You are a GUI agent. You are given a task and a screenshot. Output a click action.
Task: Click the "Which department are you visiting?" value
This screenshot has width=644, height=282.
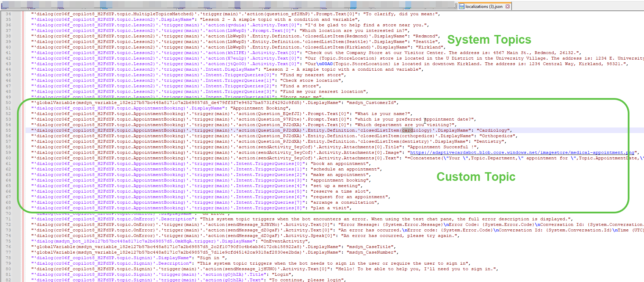point(405,125)
